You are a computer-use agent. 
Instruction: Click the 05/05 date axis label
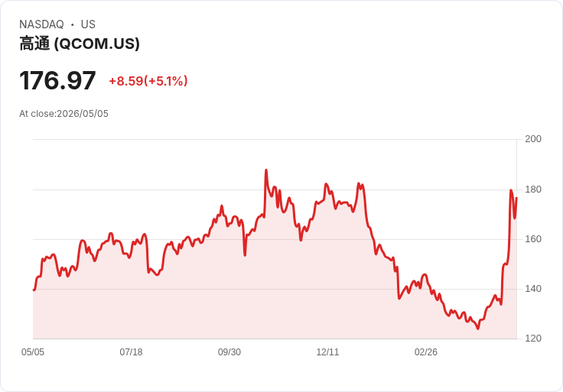[x=33, y=352]
